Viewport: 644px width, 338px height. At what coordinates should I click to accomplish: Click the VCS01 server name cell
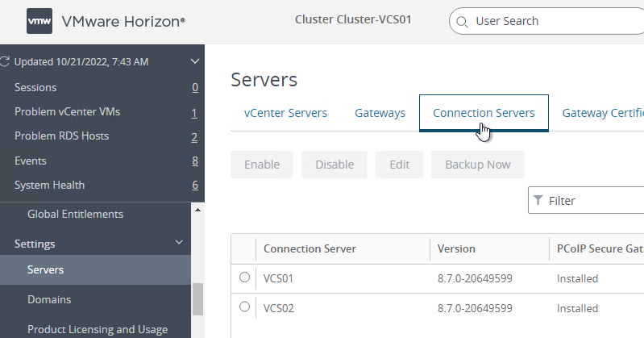coord(278,278)
